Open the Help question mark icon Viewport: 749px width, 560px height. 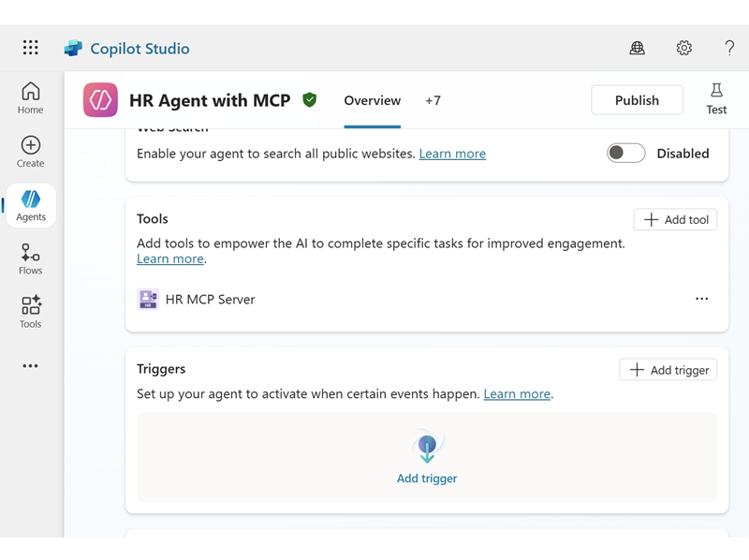click(x=729, y=48)
